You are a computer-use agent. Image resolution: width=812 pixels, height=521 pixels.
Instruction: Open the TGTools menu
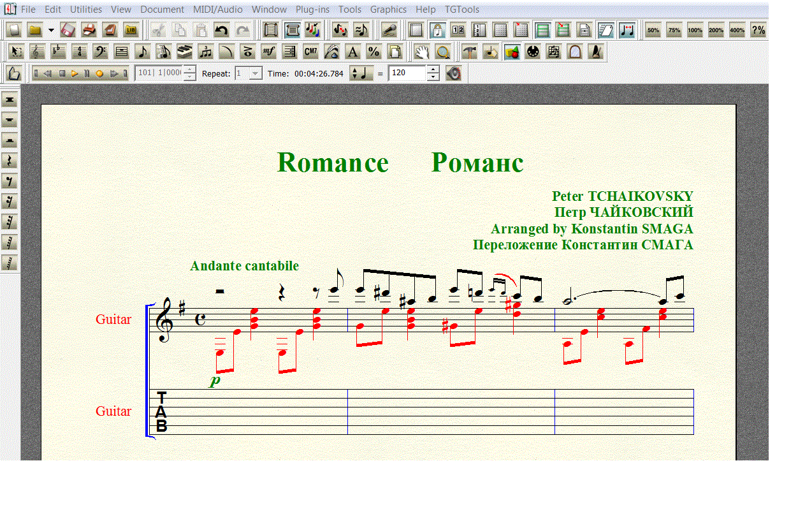click(x=462, y=10)
